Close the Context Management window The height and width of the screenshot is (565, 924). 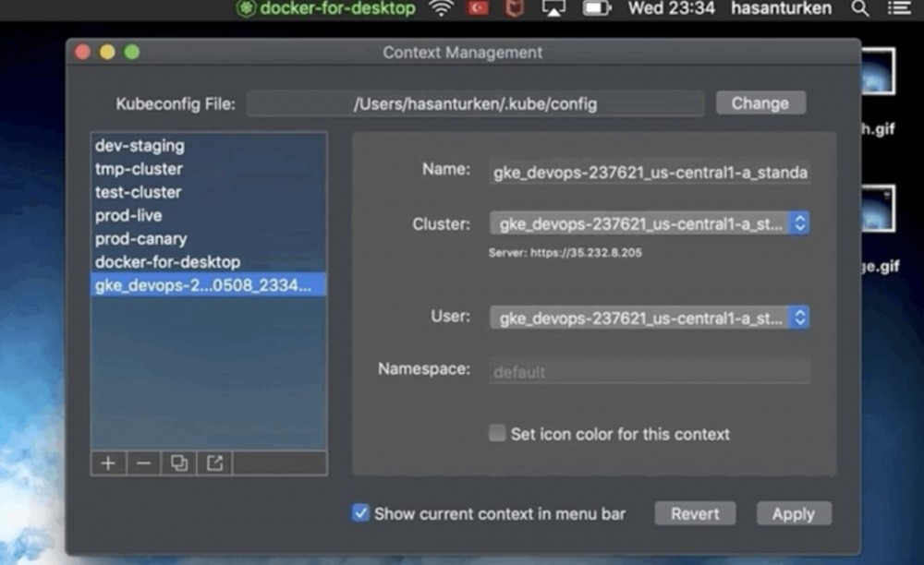[82, 53]
